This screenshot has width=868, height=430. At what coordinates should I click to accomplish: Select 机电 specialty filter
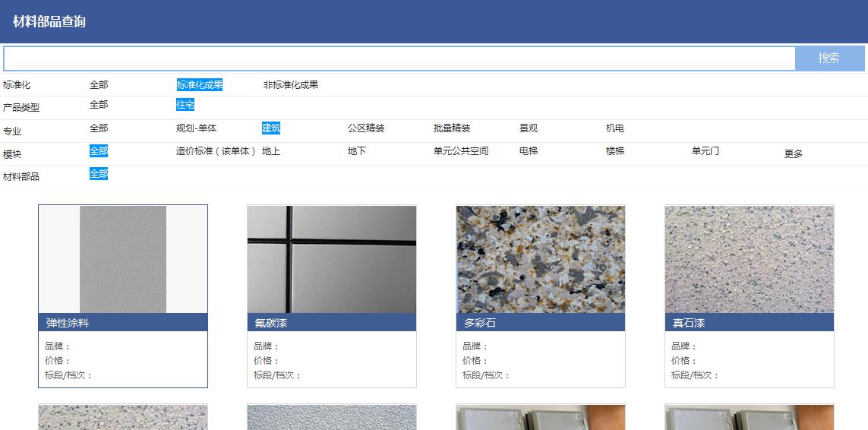coord(615,128)
